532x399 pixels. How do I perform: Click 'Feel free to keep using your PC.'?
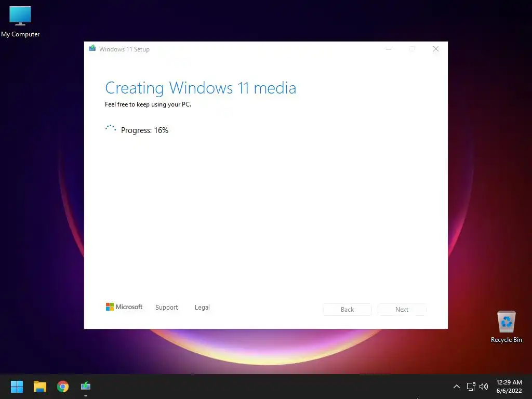tap(148, 104)
